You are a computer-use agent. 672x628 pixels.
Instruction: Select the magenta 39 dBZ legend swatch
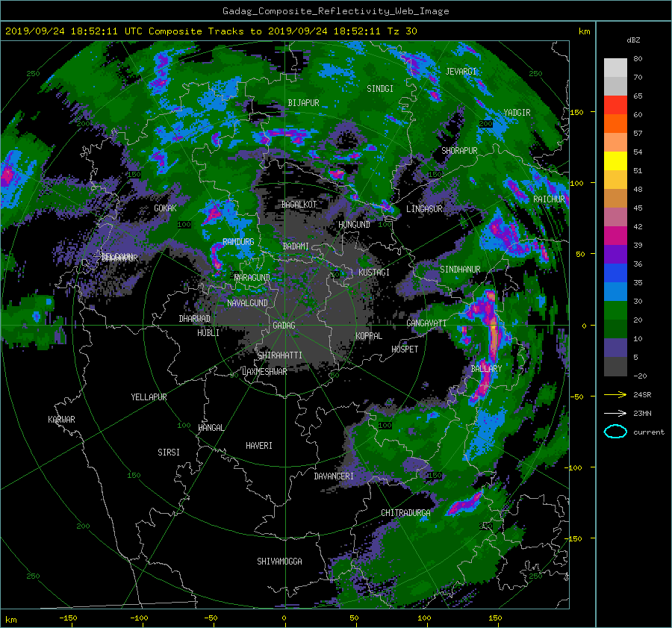615,235
